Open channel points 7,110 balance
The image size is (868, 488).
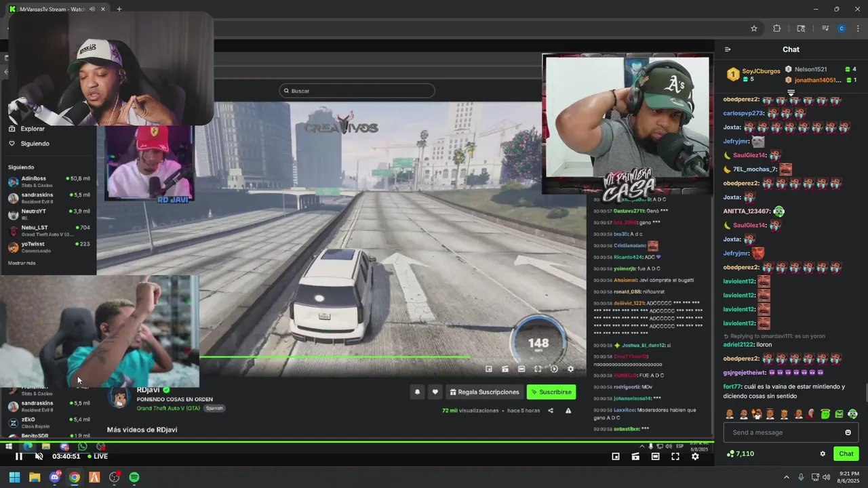point(740,453)
